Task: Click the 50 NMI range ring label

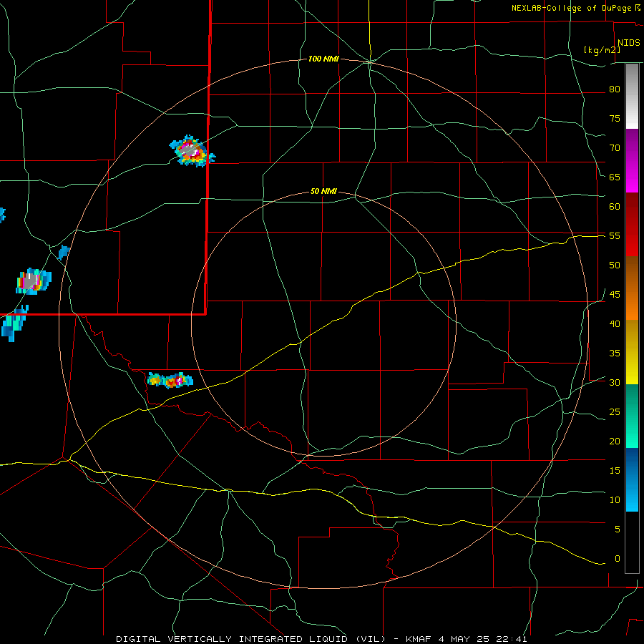Action: (323, 191)
